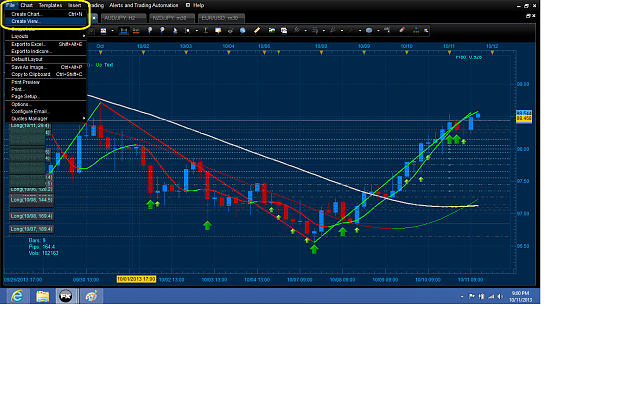Image resolution: width=625 pixels, height=414 pixels.
Task: Select Export to Excel menu entry
Action: point(45,44)
